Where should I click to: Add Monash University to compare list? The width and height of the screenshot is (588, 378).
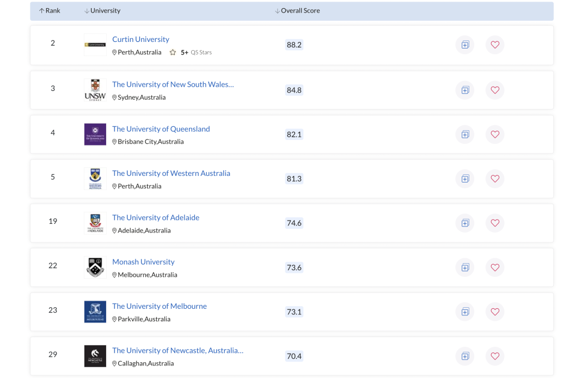[x=465, y=267]
